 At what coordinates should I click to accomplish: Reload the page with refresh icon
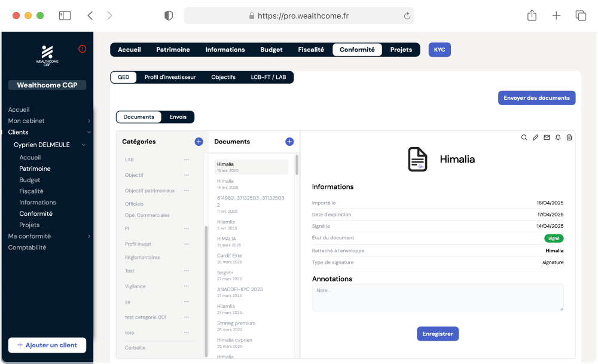click(x=407, y=16)
